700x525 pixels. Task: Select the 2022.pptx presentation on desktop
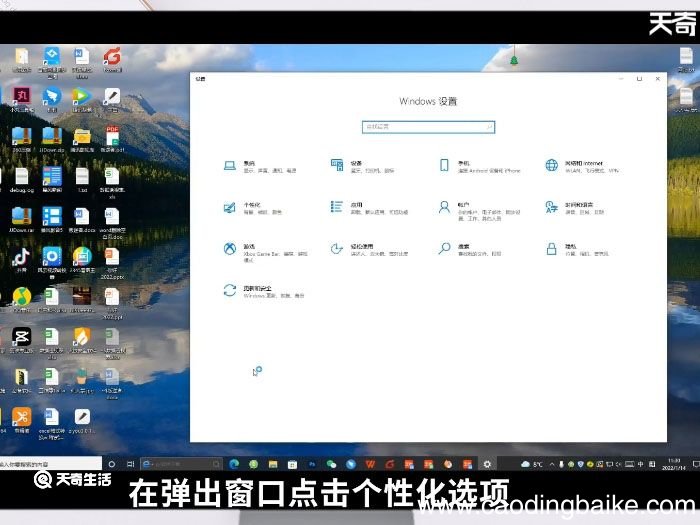(x=112, y=263)
